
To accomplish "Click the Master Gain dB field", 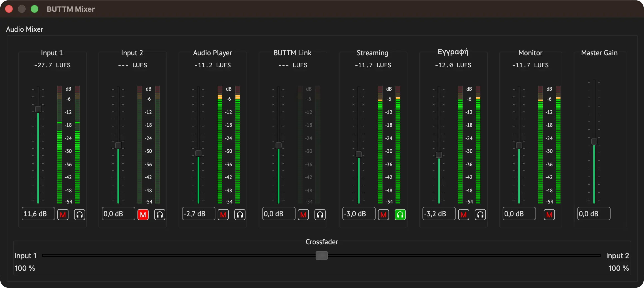I will pos(594,214).
